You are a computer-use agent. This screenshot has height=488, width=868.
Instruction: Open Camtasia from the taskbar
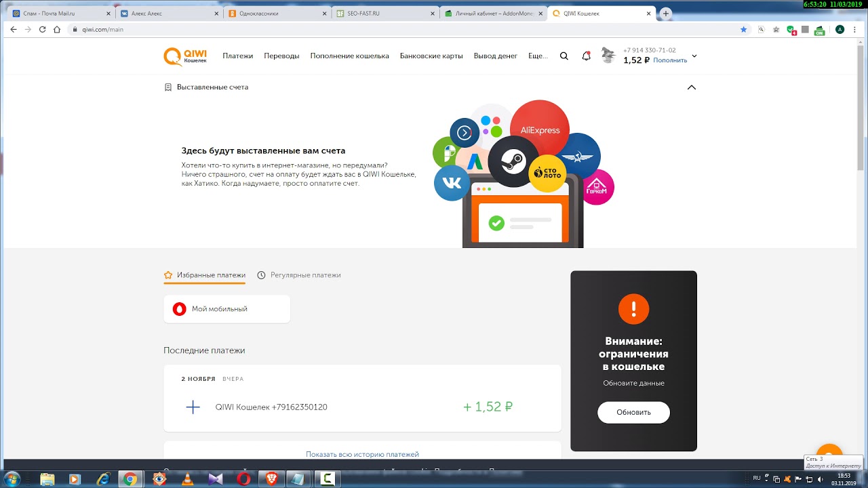coord(328,479)
